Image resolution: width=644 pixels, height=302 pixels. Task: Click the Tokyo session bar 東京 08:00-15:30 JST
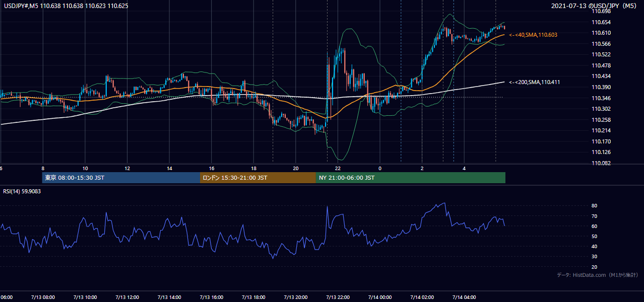point(121,178)
